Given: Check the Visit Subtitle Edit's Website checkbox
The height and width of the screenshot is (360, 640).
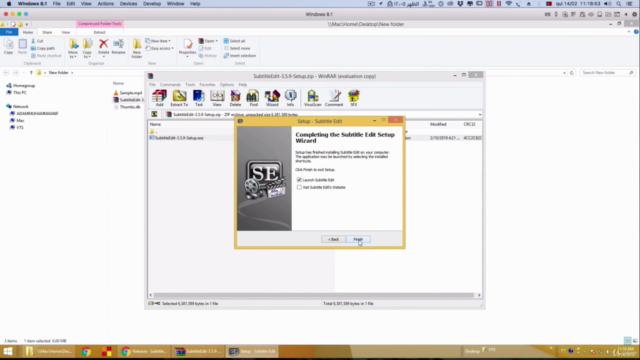Looking at the screenshot, I should [x=299, y=187].
